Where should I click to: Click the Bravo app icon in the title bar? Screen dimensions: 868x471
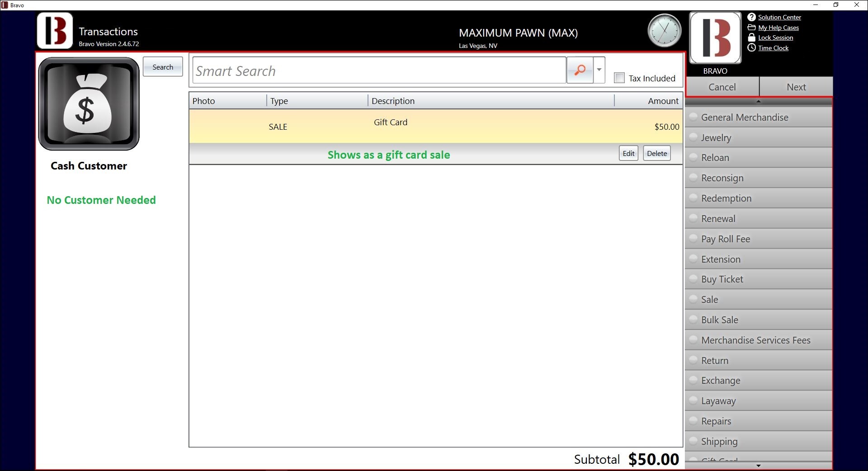[x=5, y=5]
